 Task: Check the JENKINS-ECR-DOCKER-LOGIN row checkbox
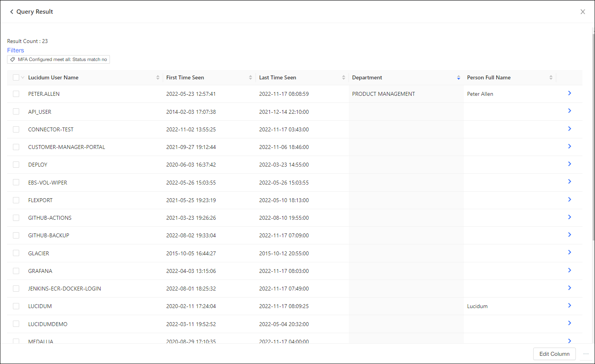16,289
